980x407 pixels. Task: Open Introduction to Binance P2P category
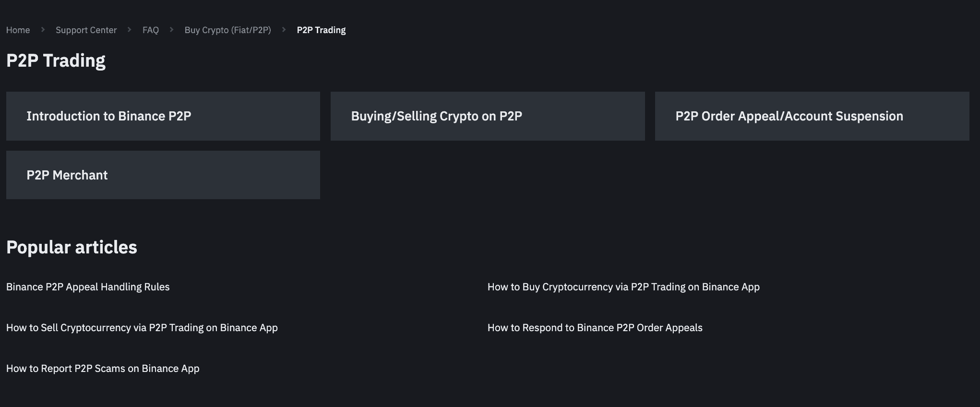[163, 116]
